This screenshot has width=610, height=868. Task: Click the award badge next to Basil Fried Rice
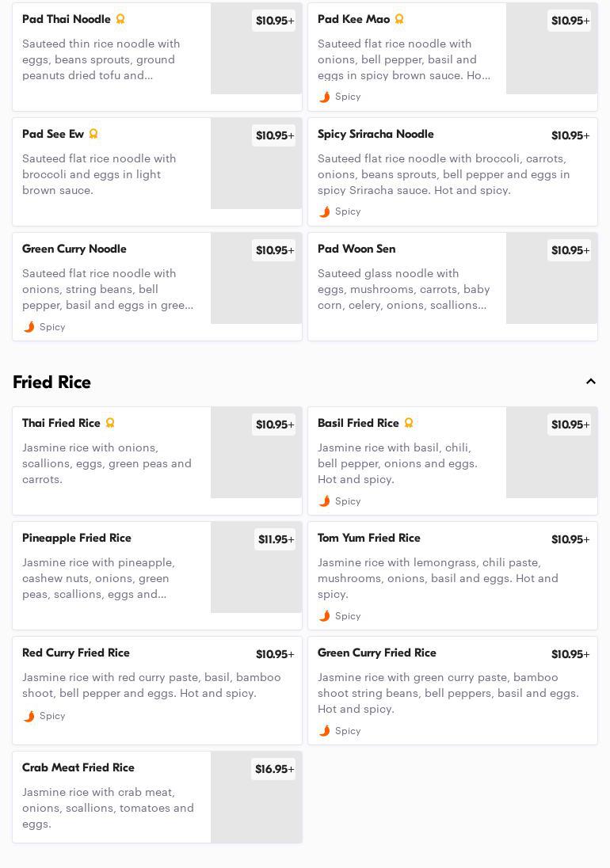point(409,423)
